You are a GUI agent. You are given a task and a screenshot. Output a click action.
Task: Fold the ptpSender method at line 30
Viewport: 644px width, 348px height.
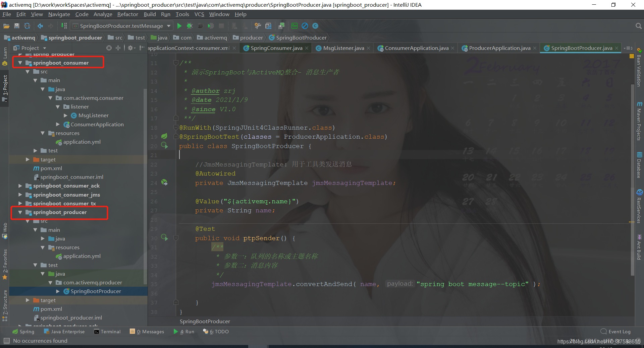point(176,238)
